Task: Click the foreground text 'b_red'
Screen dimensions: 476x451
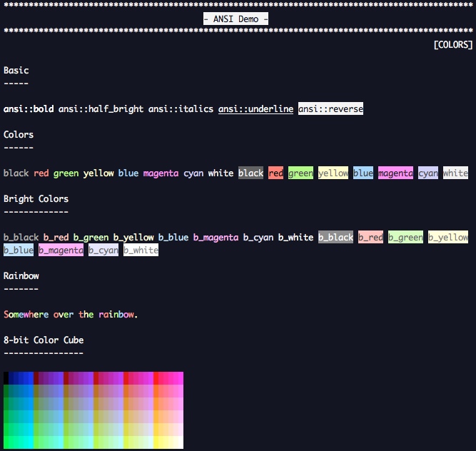Action: 56,238
